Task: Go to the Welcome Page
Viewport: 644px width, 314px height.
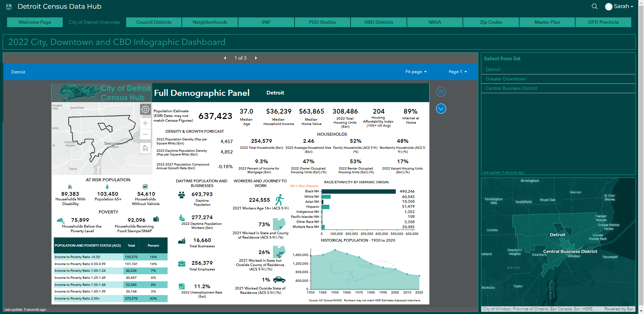Action: tap(35, 22)
